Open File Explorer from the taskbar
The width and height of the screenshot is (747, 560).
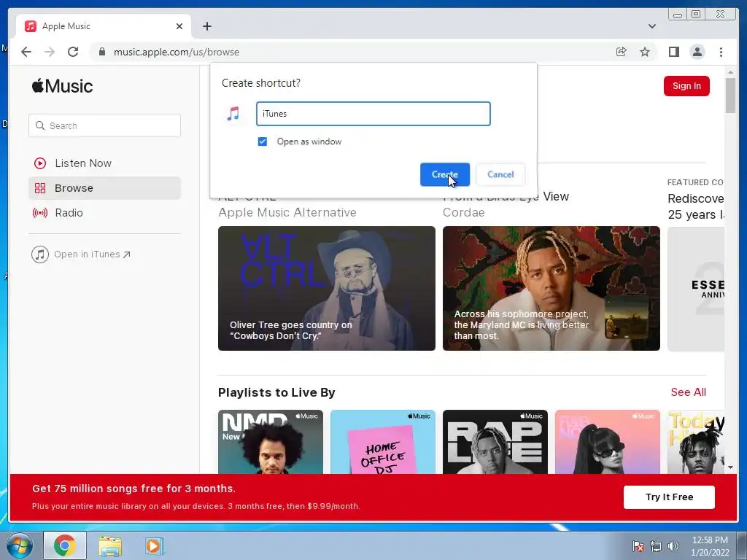pyautogui.click(x=110, y=546)
